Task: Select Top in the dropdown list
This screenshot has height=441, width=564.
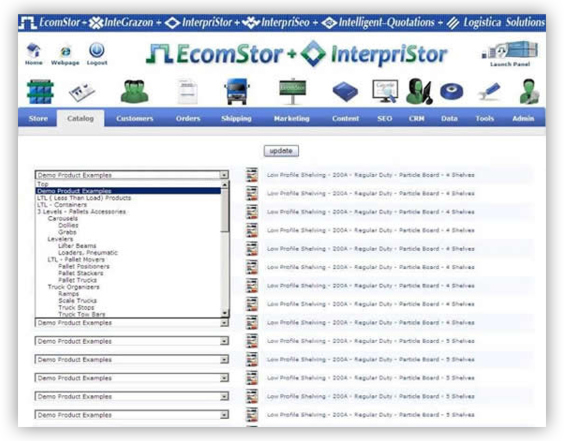Action: (128, 184)
